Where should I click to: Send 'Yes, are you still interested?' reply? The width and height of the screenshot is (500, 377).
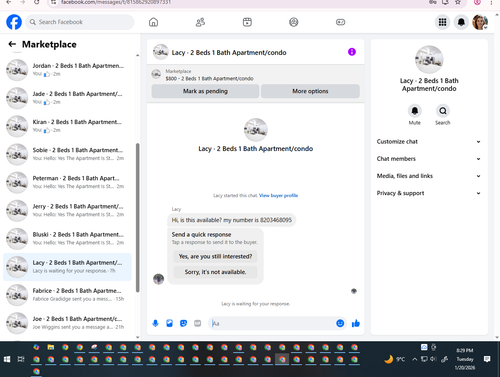(x=215, y=256)
